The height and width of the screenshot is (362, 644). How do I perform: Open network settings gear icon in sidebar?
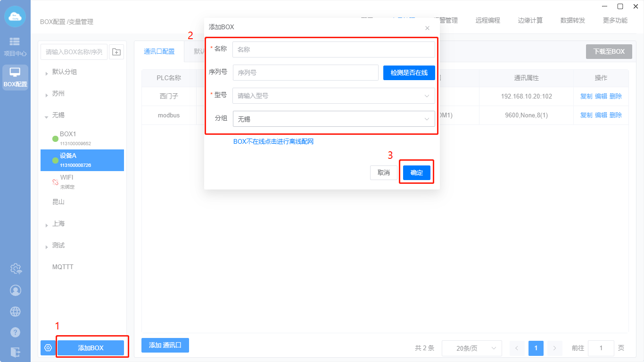(16, 269)
